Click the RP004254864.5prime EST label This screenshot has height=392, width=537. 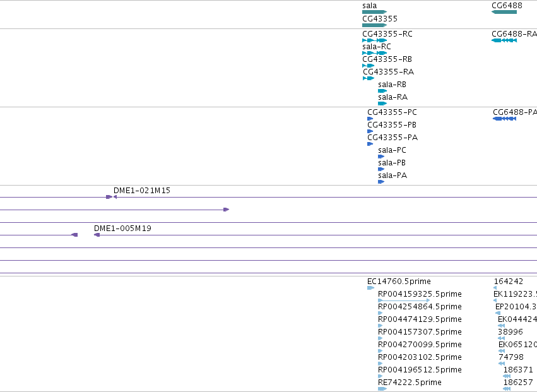point(420,307)
